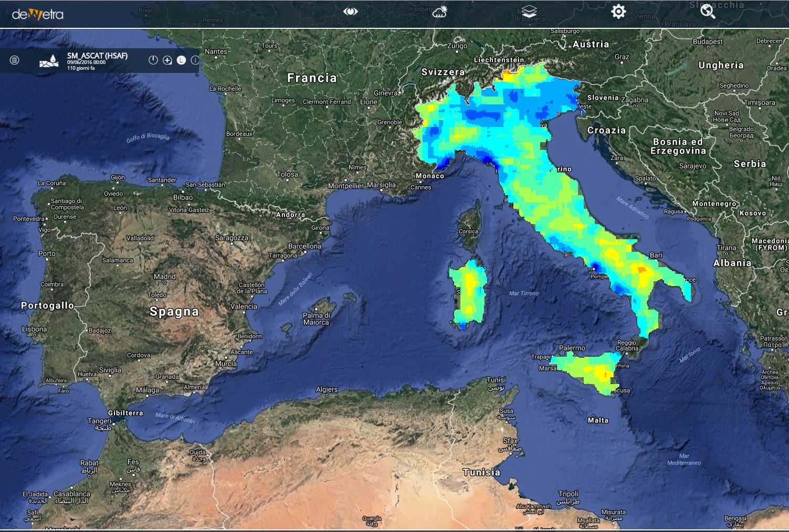Click the Spagna label on the map
789x532 pixels.
pyautogui.click(x=174, y=312)
